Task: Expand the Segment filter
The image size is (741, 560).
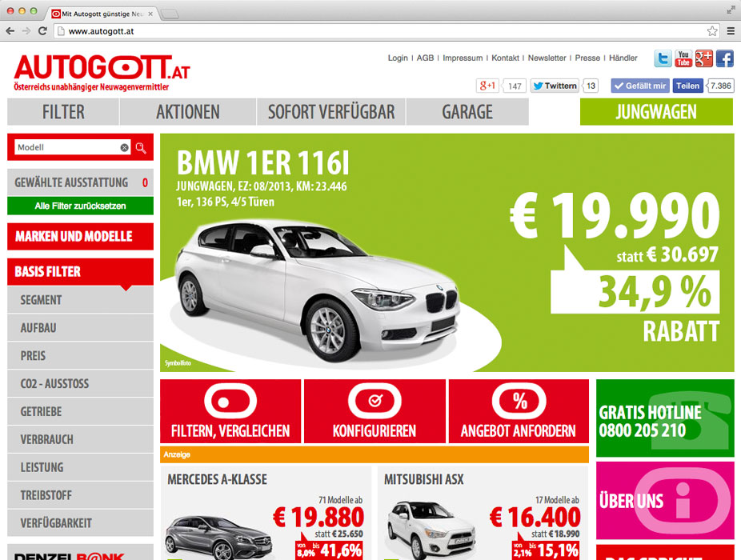Action: 80,300
